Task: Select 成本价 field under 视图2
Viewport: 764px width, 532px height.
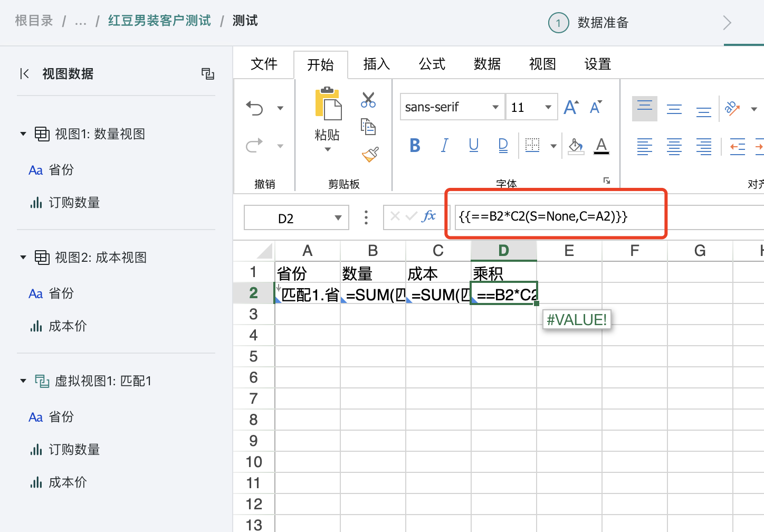Action: (x=68, y=326)
